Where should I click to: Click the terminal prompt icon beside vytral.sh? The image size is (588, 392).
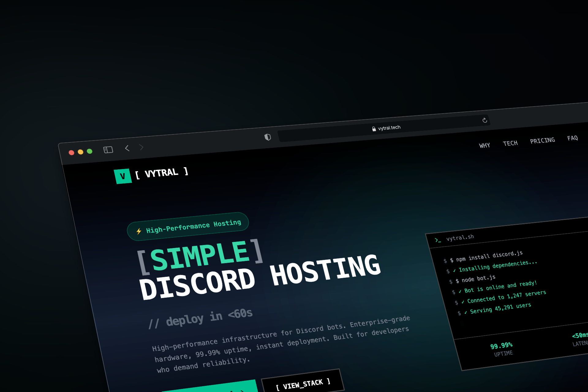pyautogui.click(x=438, y=240)
